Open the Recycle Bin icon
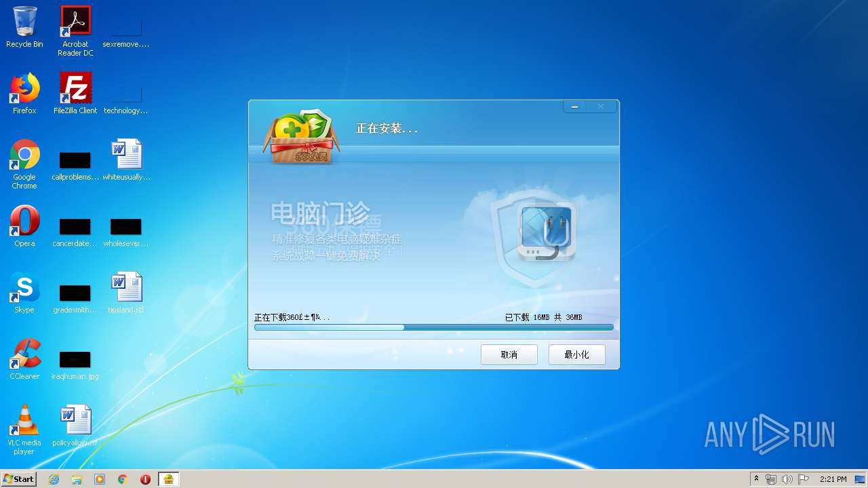 coord(24,27)
